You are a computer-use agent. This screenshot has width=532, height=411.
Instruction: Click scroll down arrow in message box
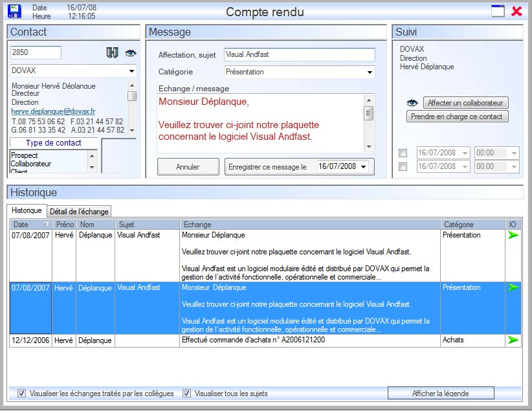[369, 147]
